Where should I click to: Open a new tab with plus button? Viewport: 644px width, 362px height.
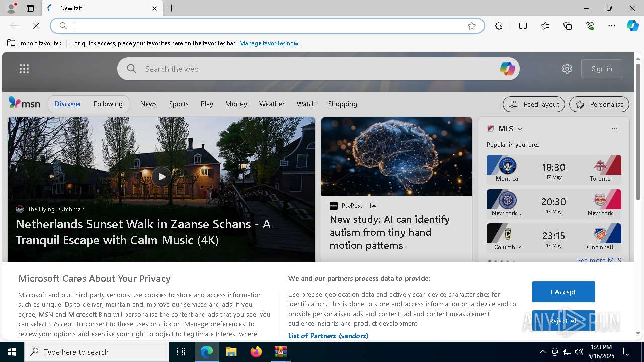172,8
